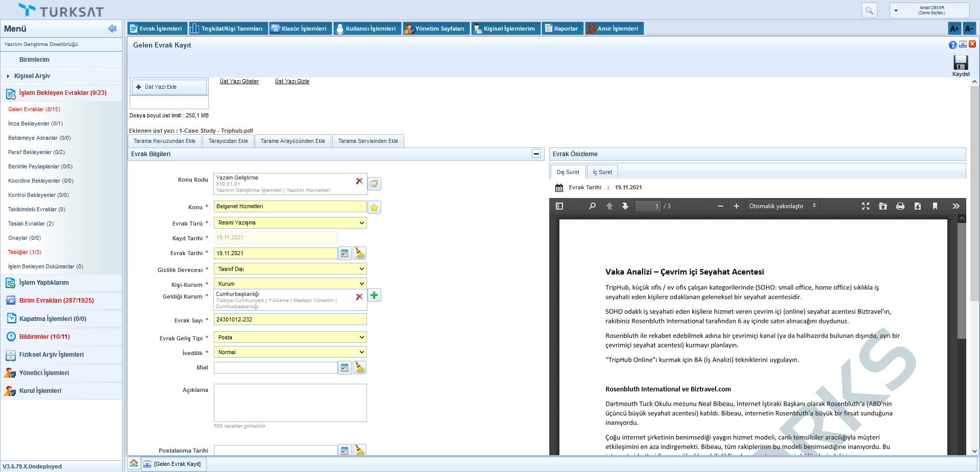Open the Evrak Türü dropdown

(x=290, y=223)
